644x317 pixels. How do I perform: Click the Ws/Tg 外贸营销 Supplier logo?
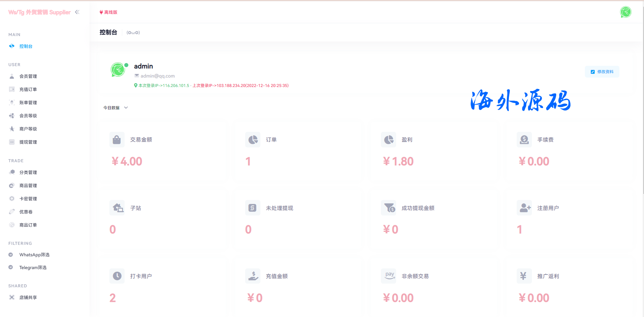coord(40,12)
